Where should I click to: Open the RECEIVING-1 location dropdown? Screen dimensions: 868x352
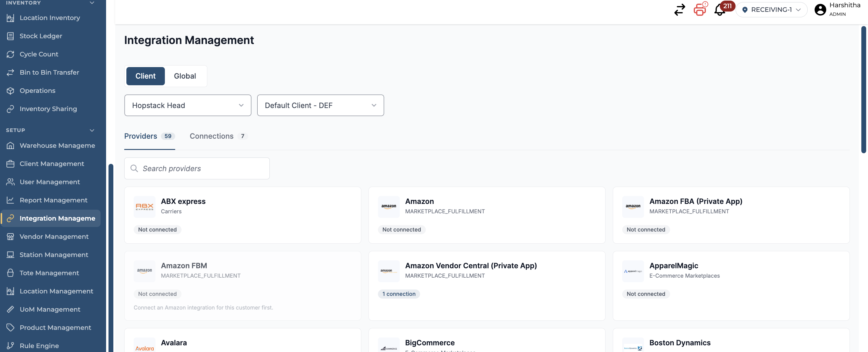coord(771,10)
